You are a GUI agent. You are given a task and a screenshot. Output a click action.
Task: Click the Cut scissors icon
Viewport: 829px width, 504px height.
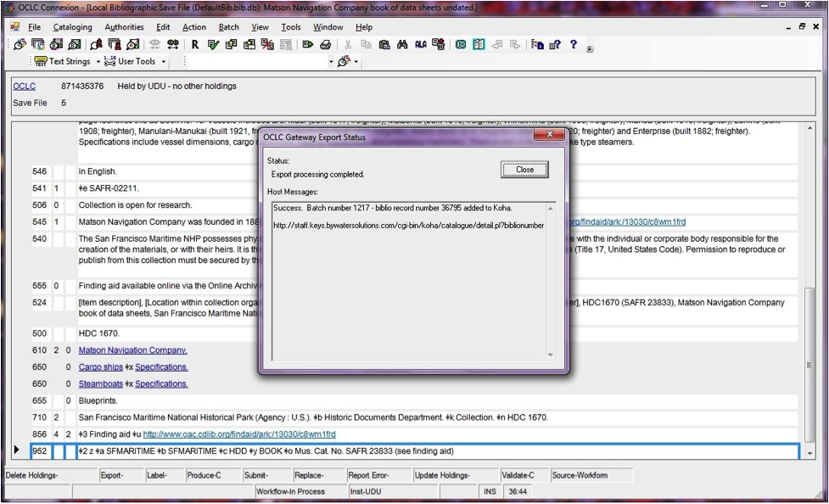click(x=348, y=44)
